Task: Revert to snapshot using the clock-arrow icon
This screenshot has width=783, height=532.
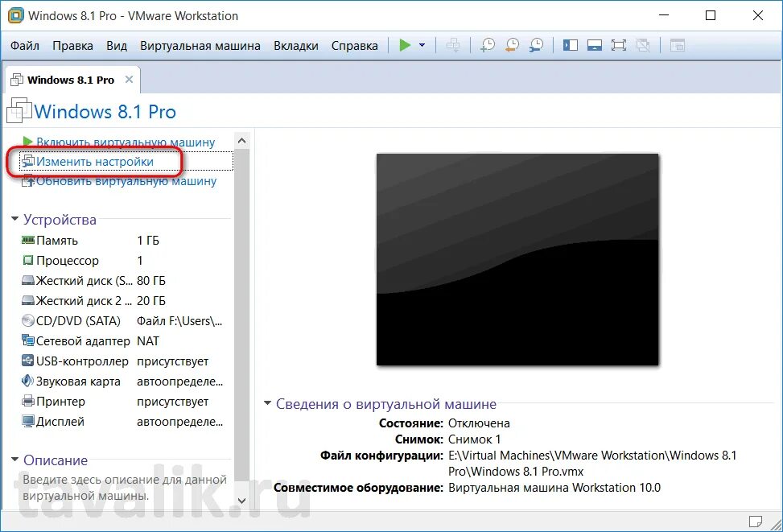Action: coord(512,45)
